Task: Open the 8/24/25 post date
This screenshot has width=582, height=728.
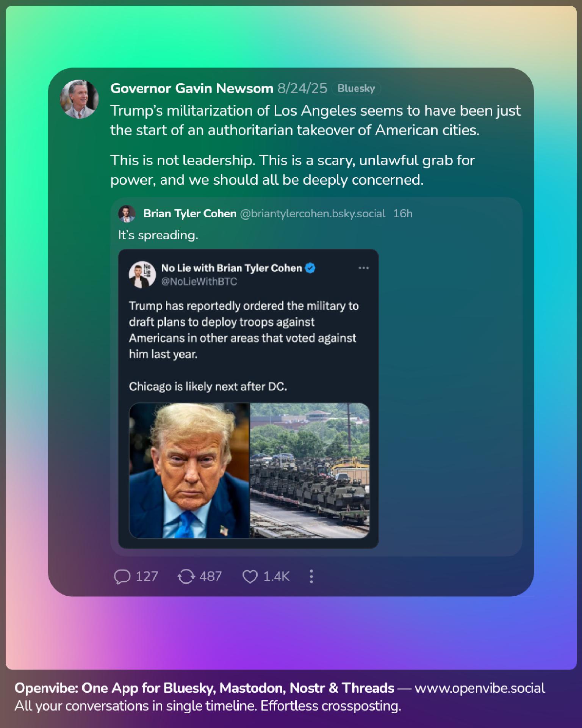Action: (x=302, y=88)
